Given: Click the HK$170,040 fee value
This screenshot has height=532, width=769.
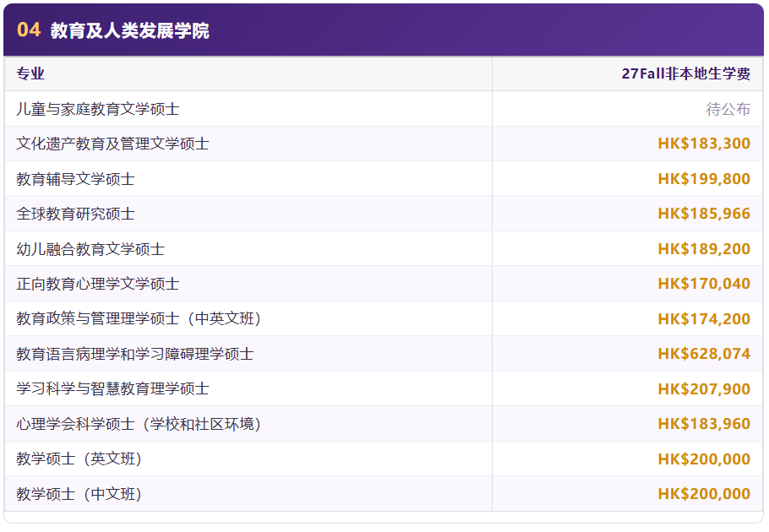Looking at the screenshot, I should coord(704,284).
